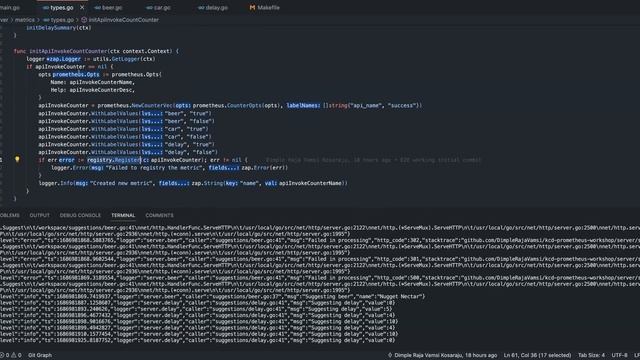Click the function symbol icon in breadcrumbs
This screenshot has height=360, width=640.
point(84,20)
